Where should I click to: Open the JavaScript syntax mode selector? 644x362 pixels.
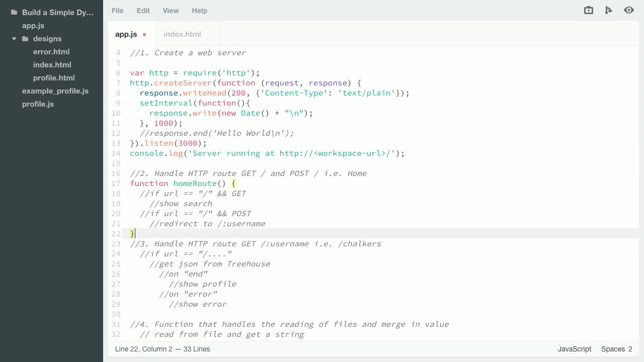pyautogui.click(x=574, y=349)
